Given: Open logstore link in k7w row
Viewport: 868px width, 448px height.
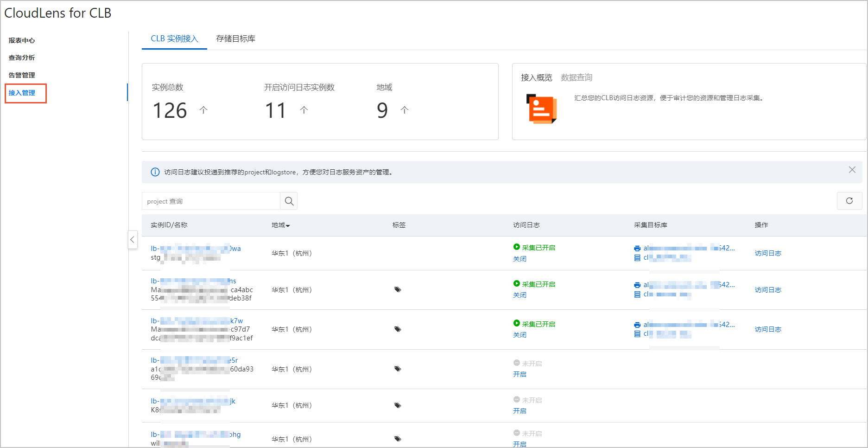Looking at the screenshot, I should pyautogui.click(x=667, y=334).
